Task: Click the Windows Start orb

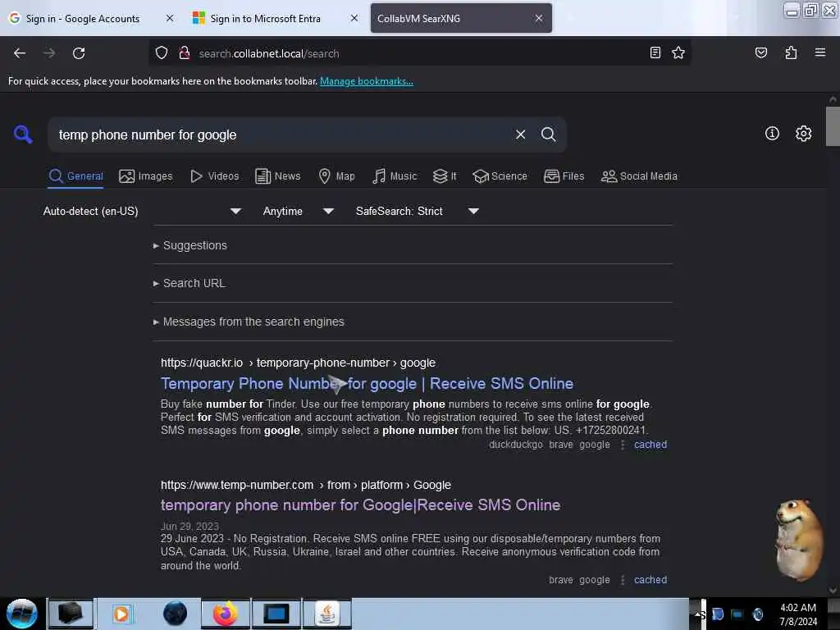Action: 22,614
